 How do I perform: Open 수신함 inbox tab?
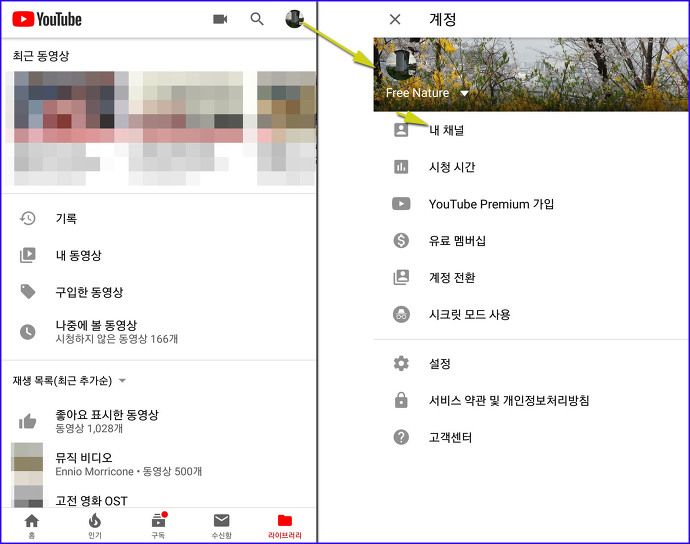pyautogui.click(x=221, y=526)
